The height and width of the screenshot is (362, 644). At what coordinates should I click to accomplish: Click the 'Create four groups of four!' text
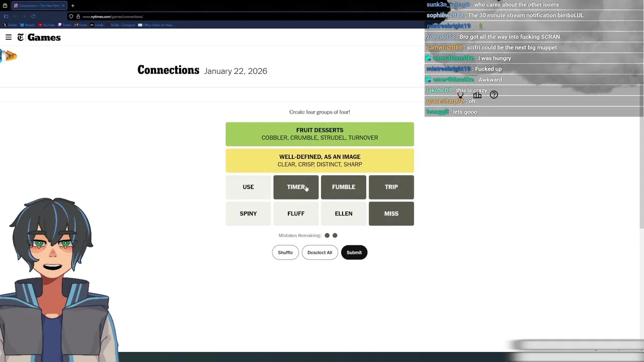tap(319, 112)
